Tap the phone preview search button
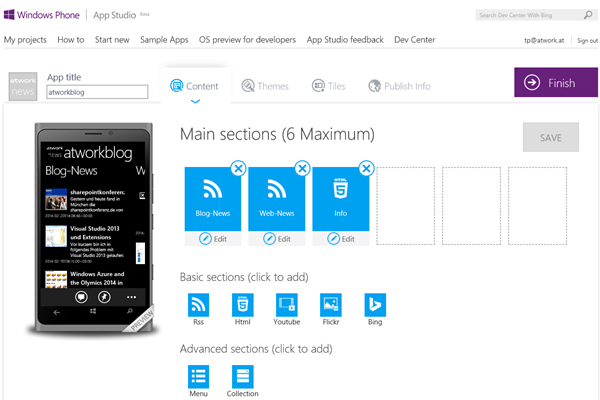Image resolution: width=600 pixels, height=400 pixels. coord(130,311)
